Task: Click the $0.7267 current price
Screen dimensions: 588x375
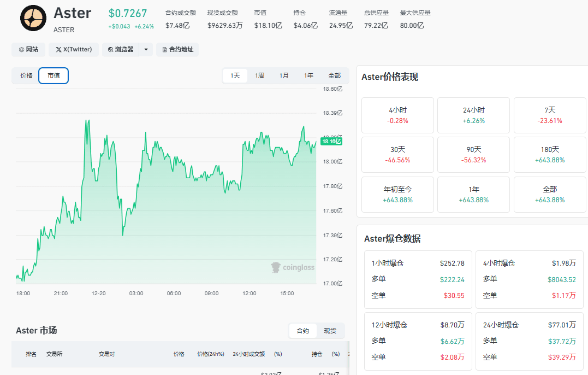Action: (128, 13)
